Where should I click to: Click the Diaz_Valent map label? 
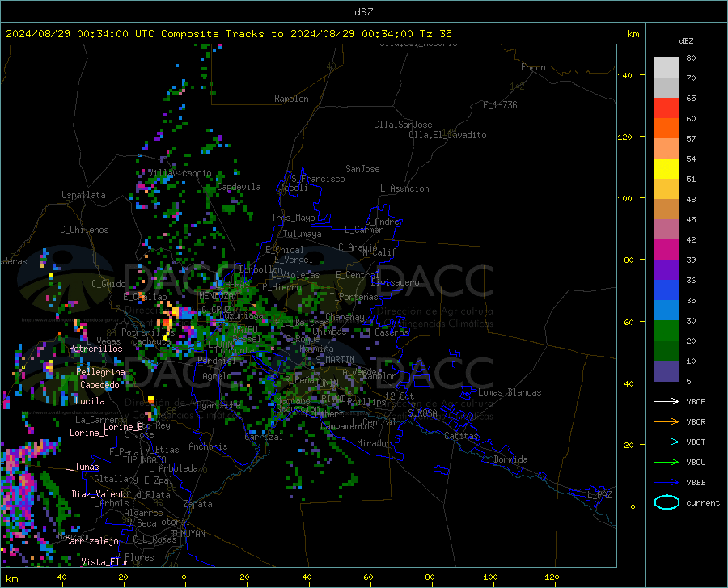[x=98, y=494]
